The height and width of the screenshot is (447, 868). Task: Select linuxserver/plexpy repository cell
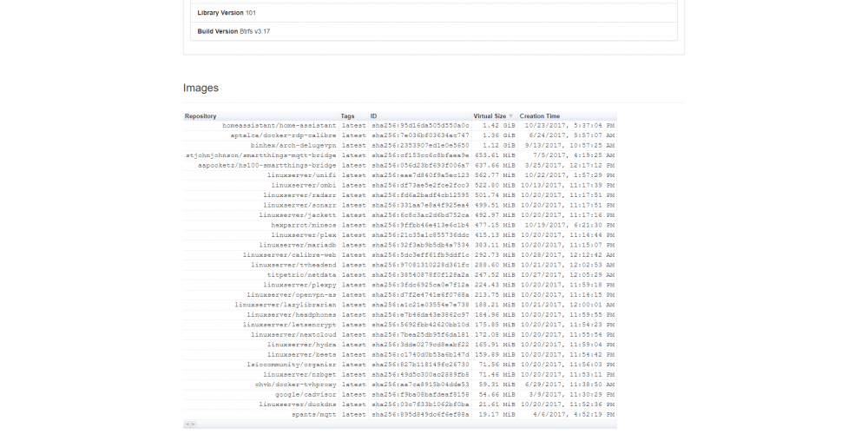[x=299, y=285]
